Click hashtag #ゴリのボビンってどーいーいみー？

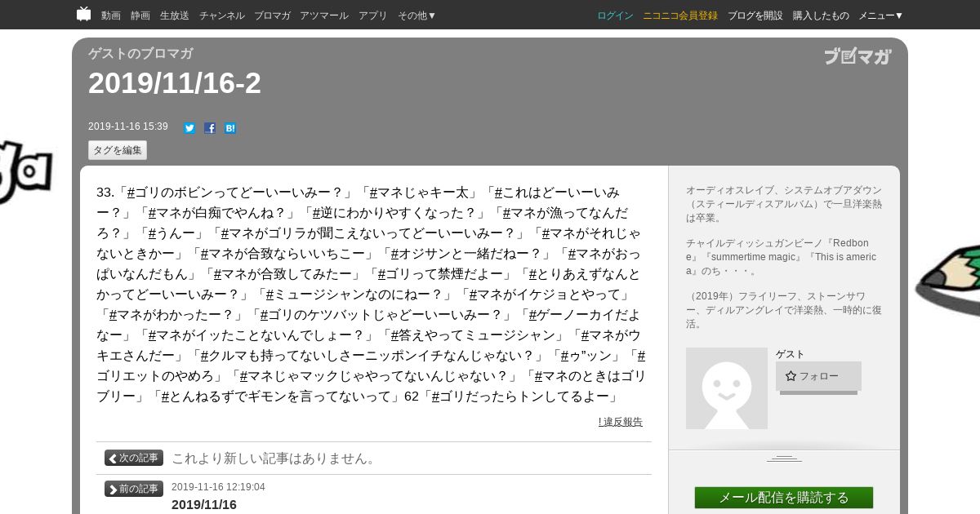(235, 193)
